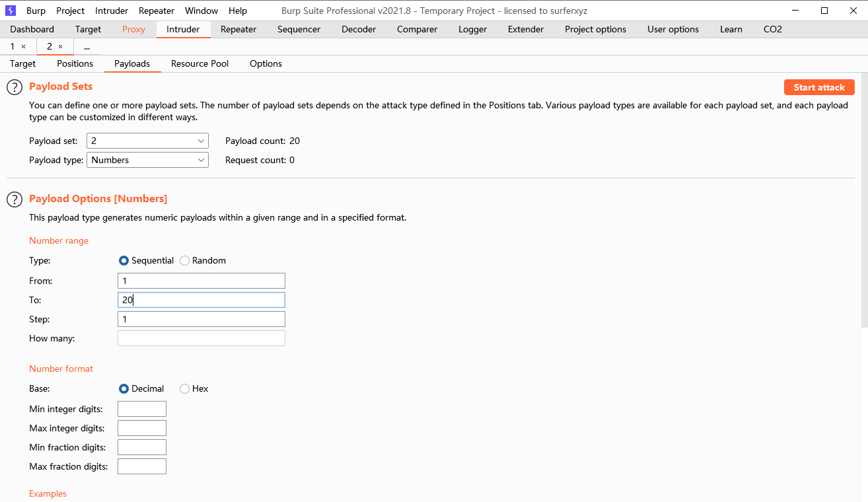The width and height of the screenshot is (868, 502).
Task: Switch to the Logger tab
Action: (x=473, y=29)
